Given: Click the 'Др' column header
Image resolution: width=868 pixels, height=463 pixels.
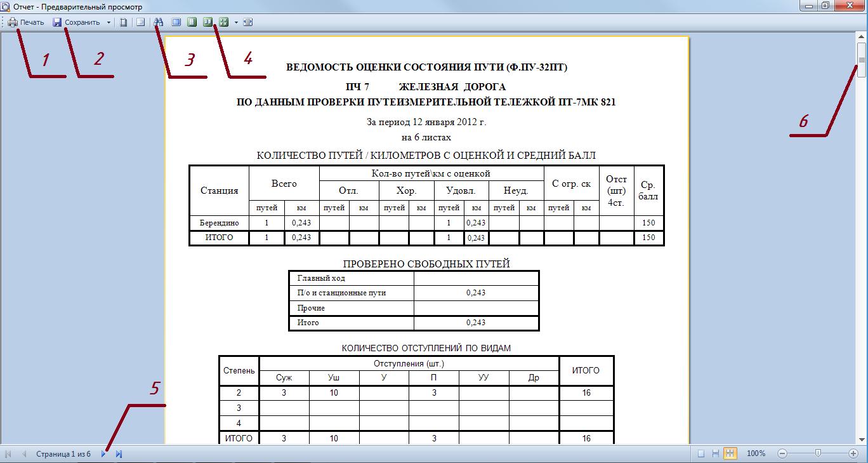Looking at the screenshot, I should pos(534,377).
